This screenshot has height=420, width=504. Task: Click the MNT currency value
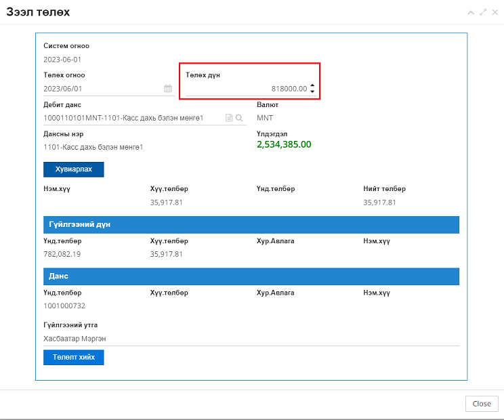tap(265, 118)
